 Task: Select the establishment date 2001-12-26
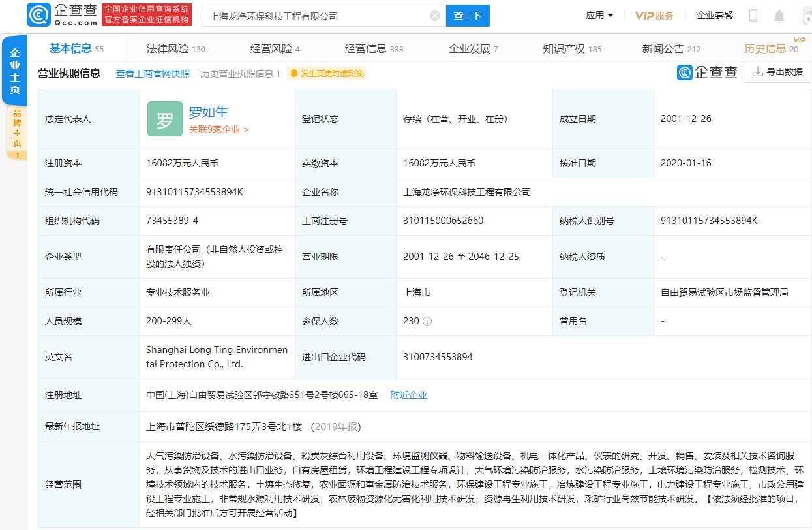pos(685,119)
